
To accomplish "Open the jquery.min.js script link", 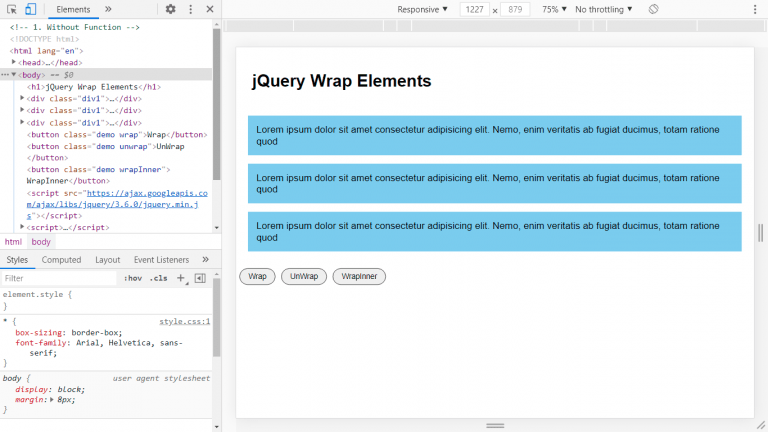I will (117, 204).
